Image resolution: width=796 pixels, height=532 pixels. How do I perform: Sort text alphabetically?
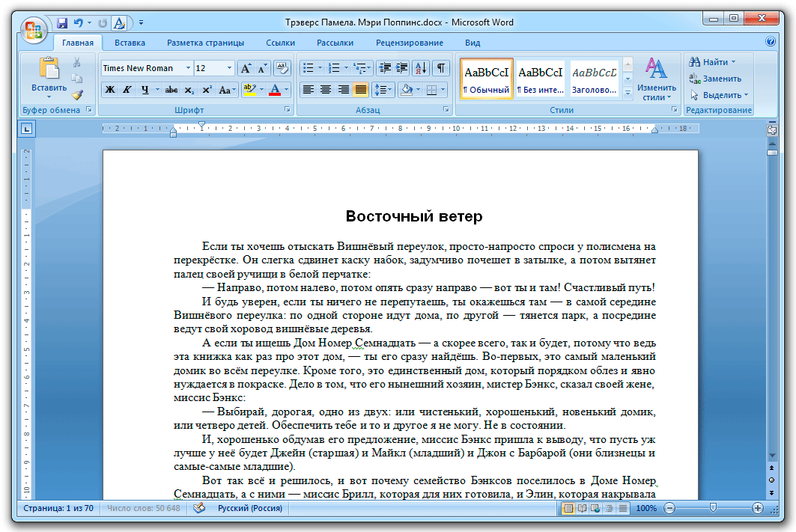[421, 68]
